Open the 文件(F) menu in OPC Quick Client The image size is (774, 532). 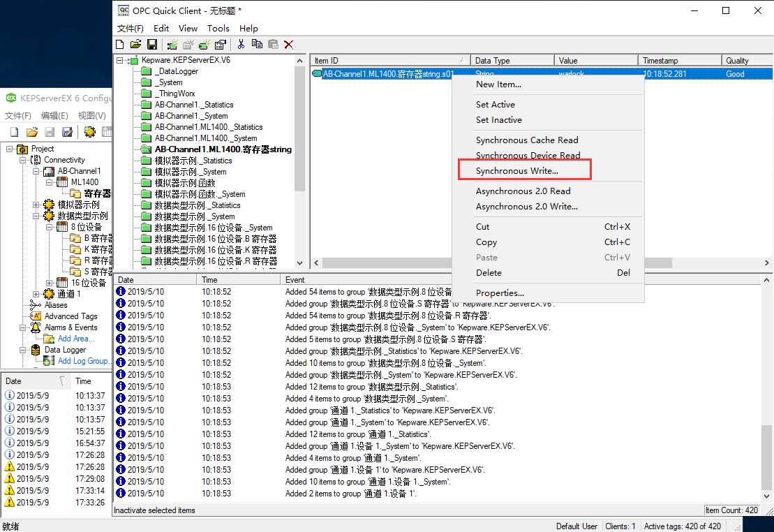click(131, 29)
